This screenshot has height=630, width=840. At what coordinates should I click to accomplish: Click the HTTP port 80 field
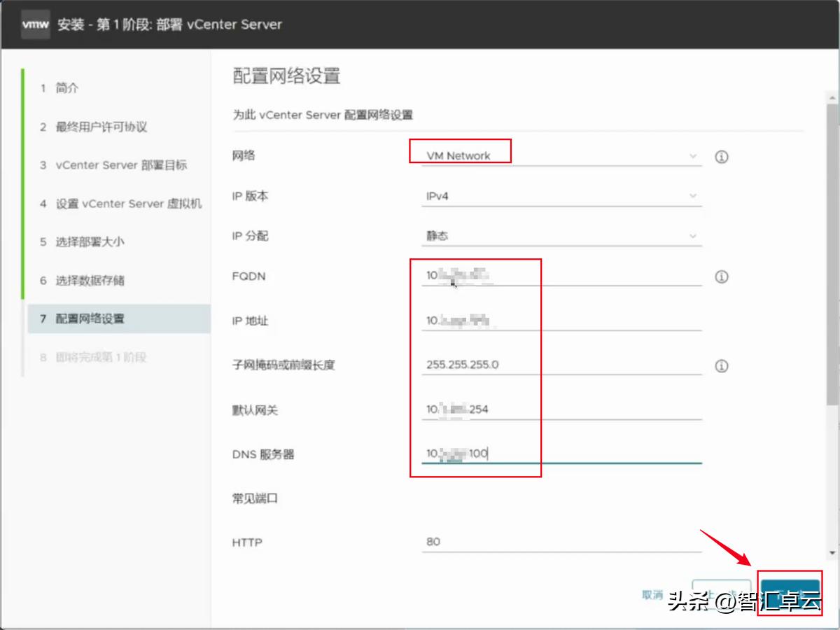point(561,542)
